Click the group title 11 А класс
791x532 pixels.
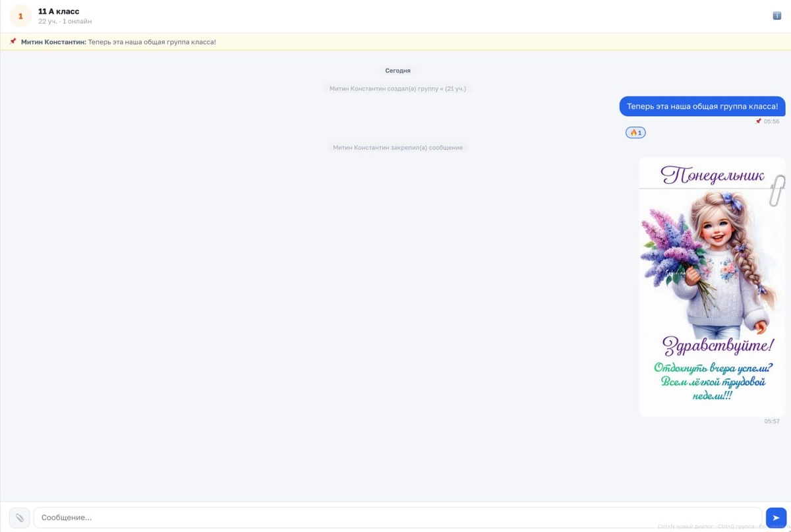coord(59,11)
